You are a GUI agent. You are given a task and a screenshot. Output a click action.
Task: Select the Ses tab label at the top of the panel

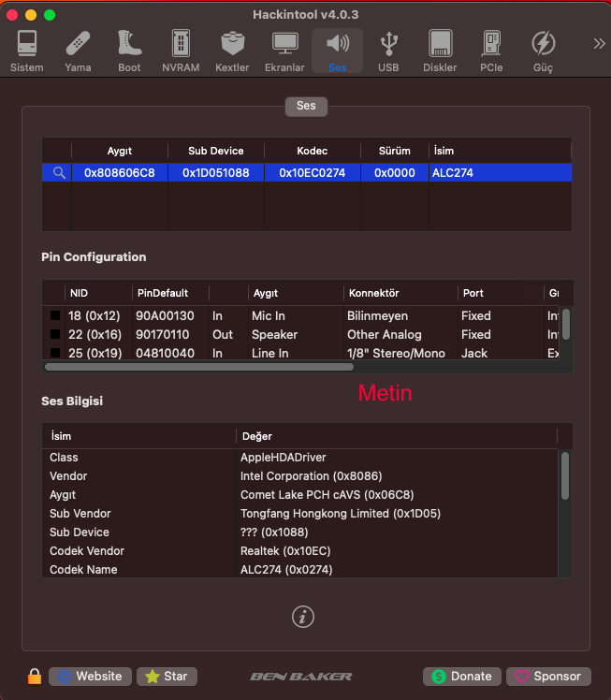pyautogui.click(x=306, y=107)
